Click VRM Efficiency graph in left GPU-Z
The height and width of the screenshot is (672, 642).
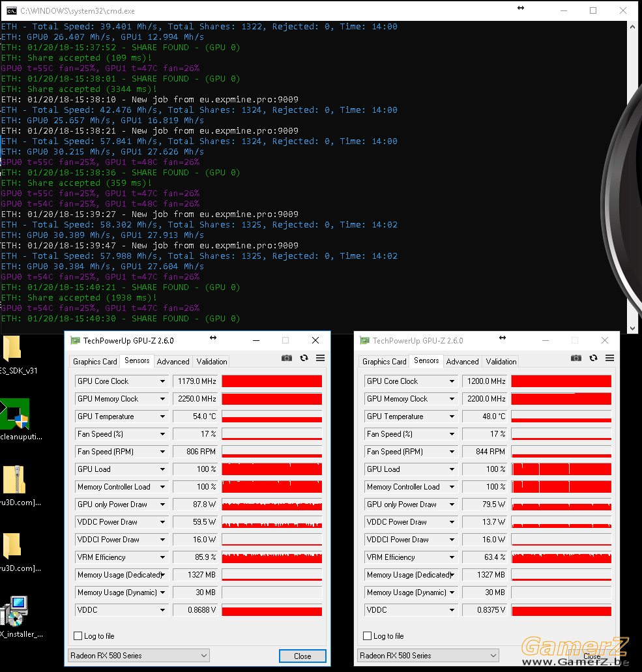tap(272, 557)
